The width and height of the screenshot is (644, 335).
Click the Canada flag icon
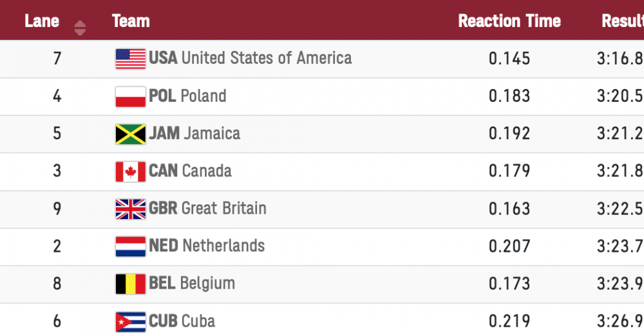tap(130, 171)
